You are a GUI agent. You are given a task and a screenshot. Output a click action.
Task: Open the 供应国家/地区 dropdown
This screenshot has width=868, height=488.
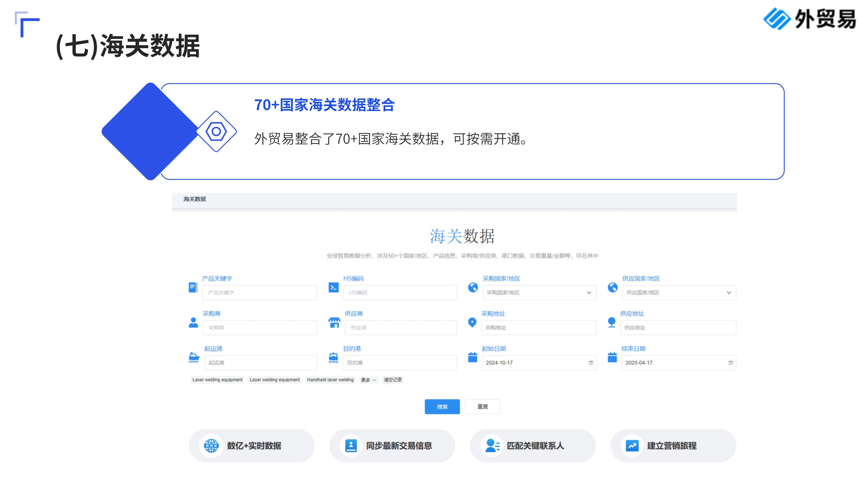pyautogui.click(x=679, y=293)
